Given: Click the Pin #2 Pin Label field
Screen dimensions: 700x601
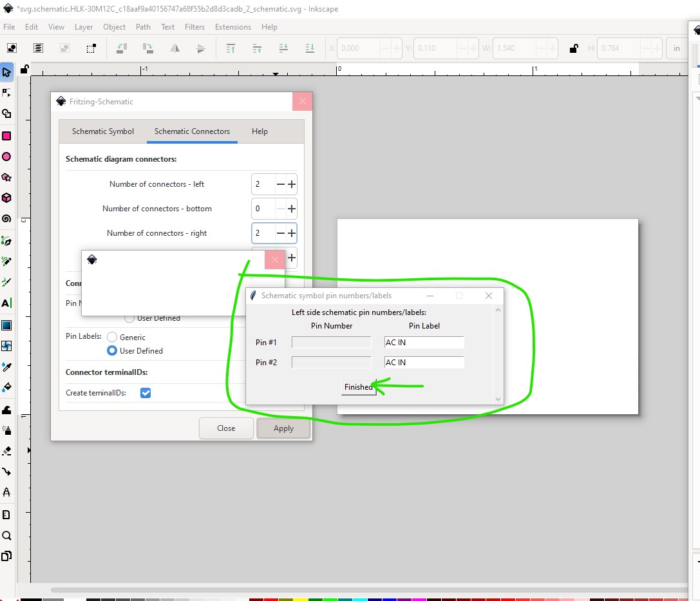Looking at the screenshot, I should pos(424,363).
